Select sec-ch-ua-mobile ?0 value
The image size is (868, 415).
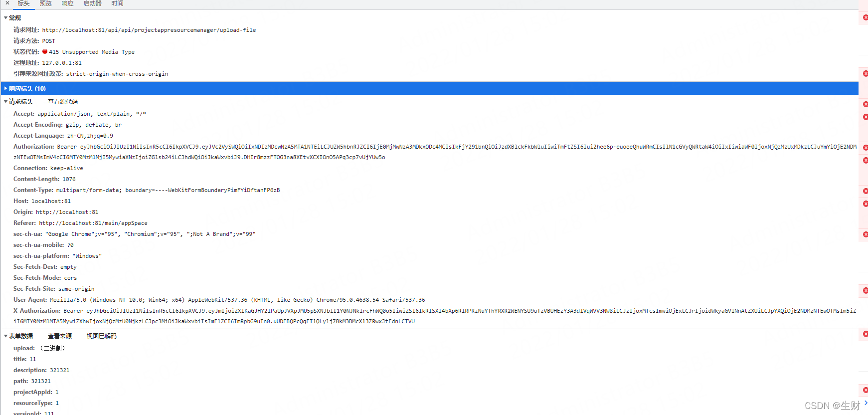pos(70,245)
